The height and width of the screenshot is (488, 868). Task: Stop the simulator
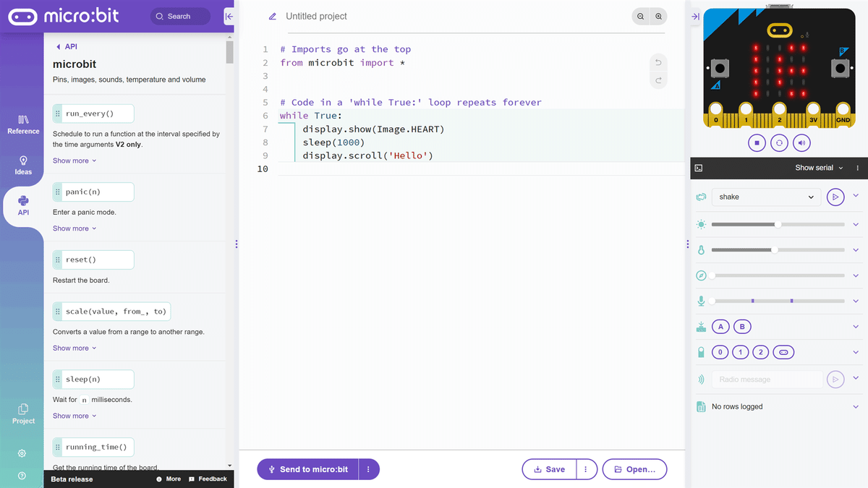tap(757, 143)
